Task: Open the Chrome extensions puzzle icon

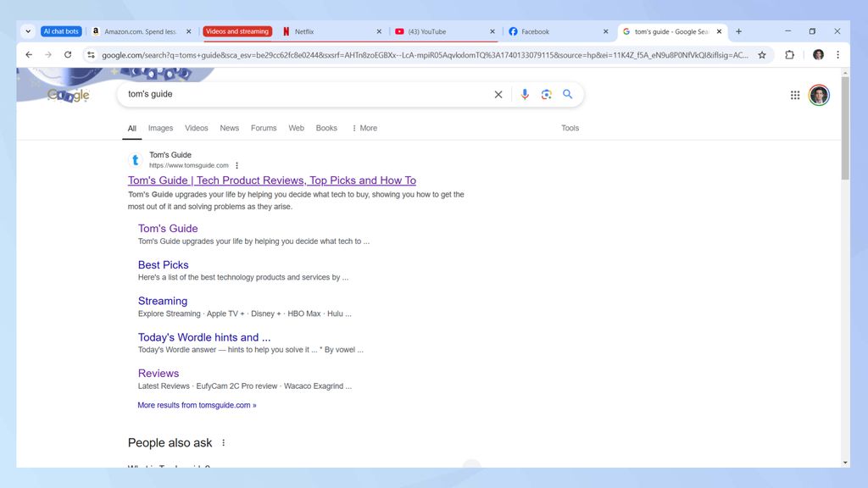Action: click(x=789, y=54)
